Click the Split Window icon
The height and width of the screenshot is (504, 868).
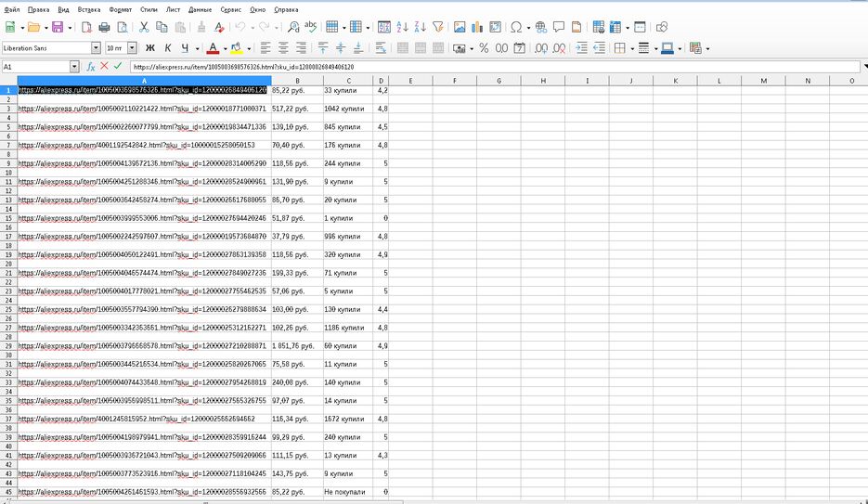pos(640,27)
